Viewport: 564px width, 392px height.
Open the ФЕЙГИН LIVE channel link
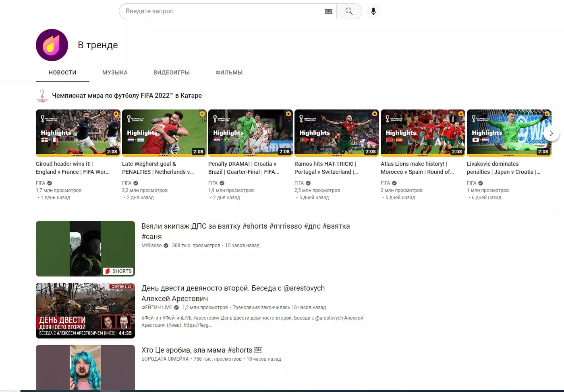(157, 307)
